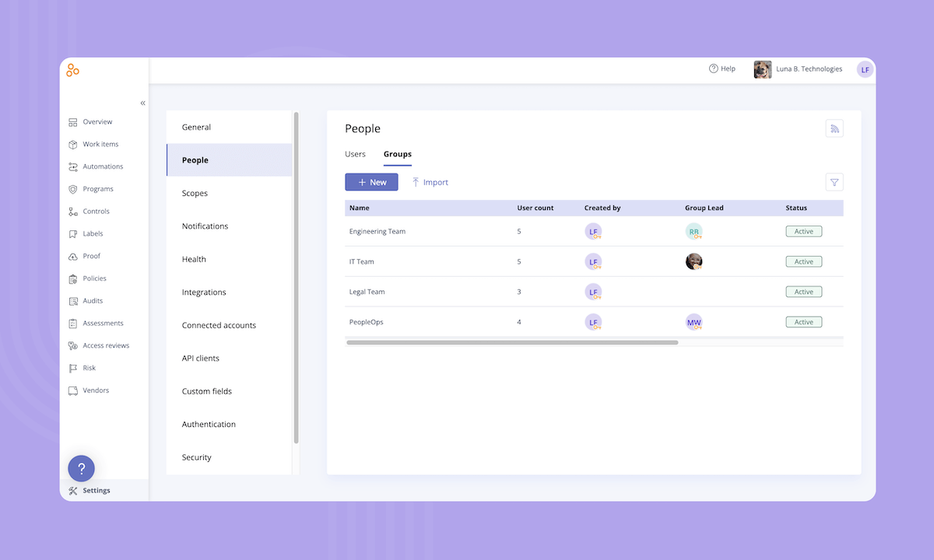Open the blue question mark help bubble
This screenshot has height=560, width=934.
81,468
